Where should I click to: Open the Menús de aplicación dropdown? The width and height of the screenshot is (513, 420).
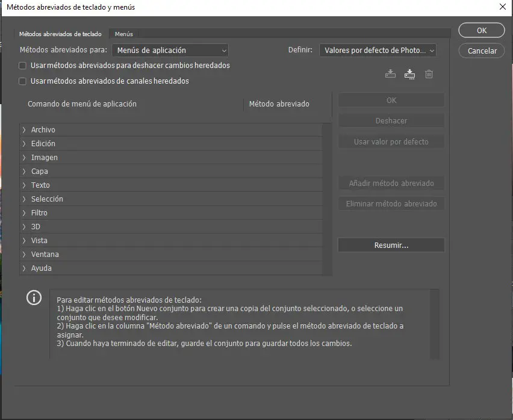point(170,51)
